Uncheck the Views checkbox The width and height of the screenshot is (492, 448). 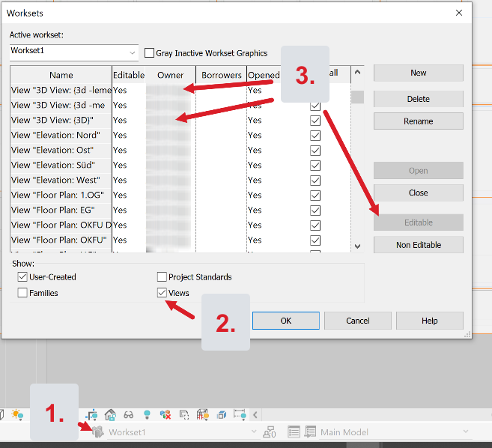[162, 293]
